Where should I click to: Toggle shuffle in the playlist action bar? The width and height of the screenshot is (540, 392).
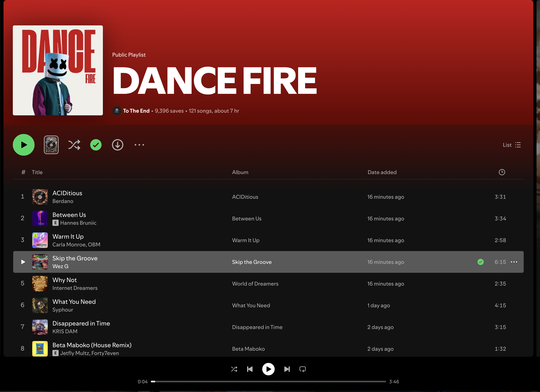coord(74,145)
